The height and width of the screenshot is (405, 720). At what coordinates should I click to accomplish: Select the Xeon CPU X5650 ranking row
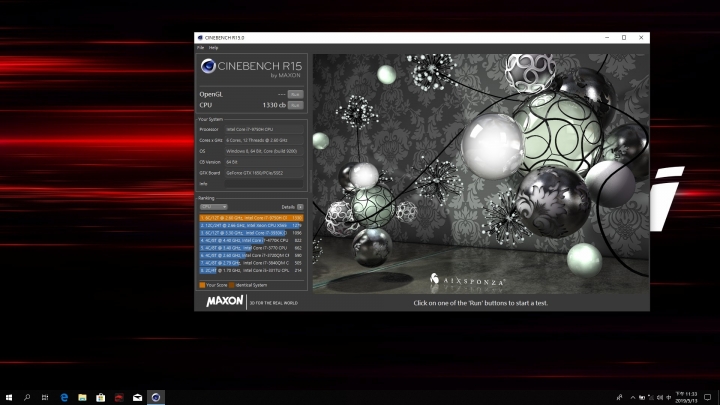click(252, 225)
